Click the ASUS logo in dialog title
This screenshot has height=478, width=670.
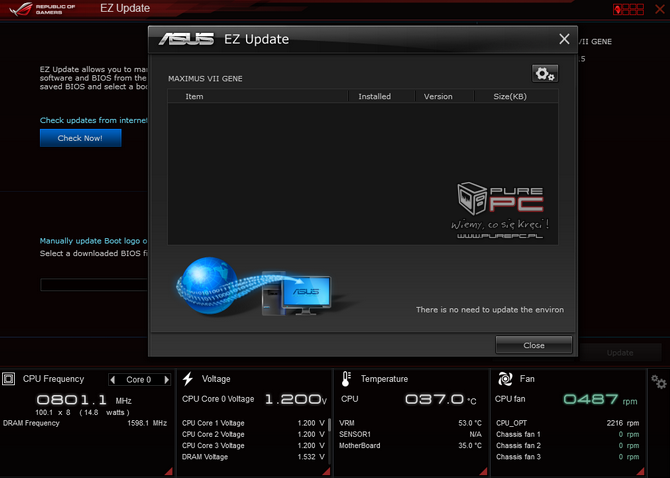[186, 39]
